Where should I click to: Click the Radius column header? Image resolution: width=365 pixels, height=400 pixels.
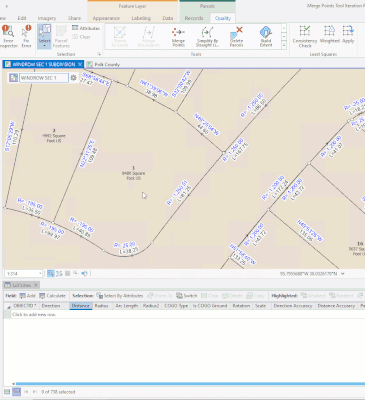pyautogui.click(x=101, y=306)
